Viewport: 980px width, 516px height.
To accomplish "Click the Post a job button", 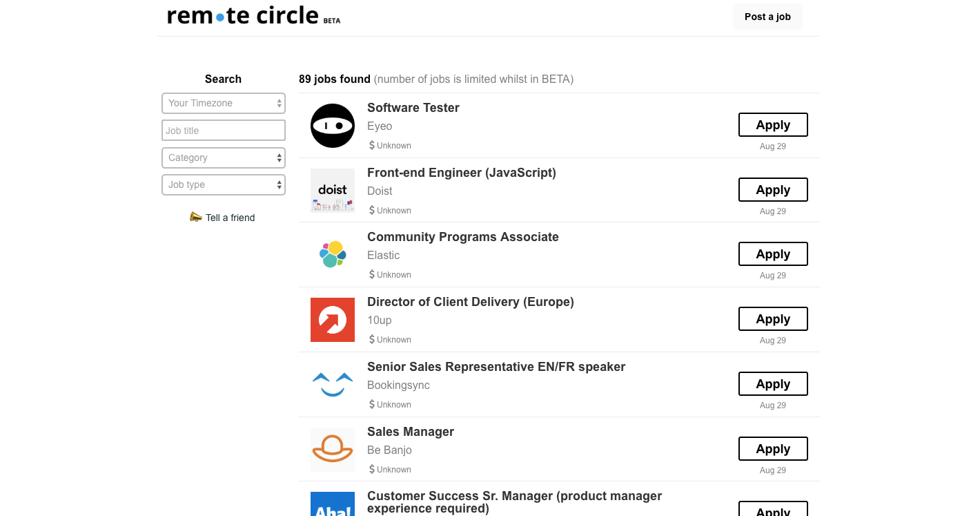I will (767, 17).
